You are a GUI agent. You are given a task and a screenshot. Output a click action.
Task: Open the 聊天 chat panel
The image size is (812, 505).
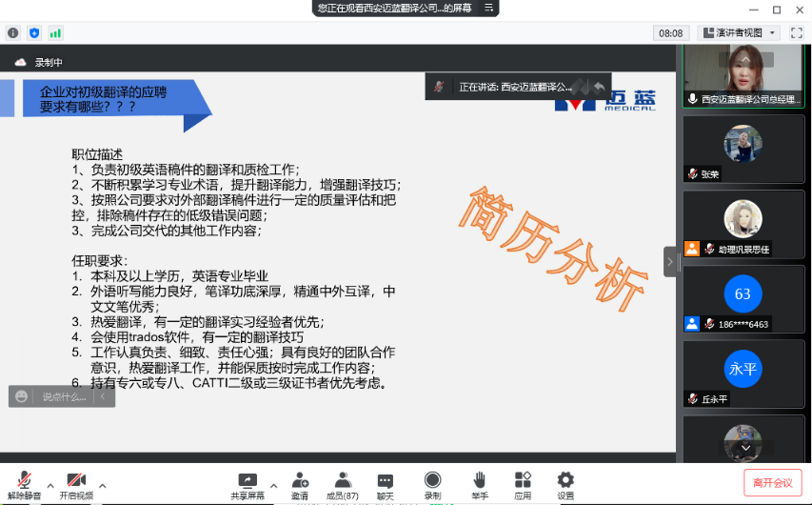(x=385, y=481)
